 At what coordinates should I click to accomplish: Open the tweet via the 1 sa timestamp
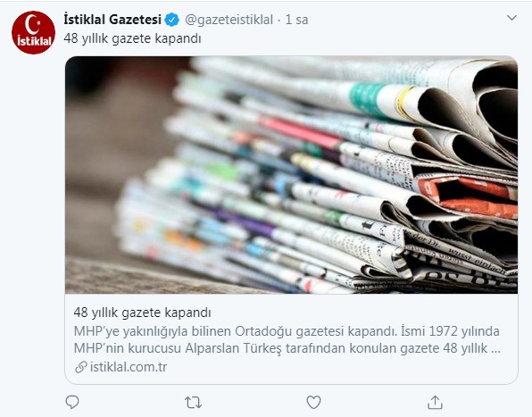click(x=296, y=20)
